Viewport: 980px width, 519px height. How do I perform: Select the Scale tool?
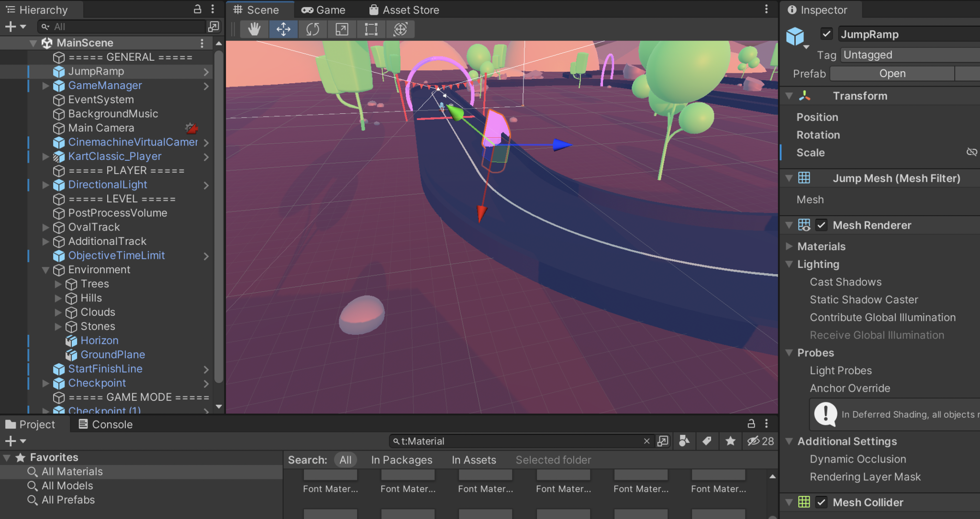342,29
